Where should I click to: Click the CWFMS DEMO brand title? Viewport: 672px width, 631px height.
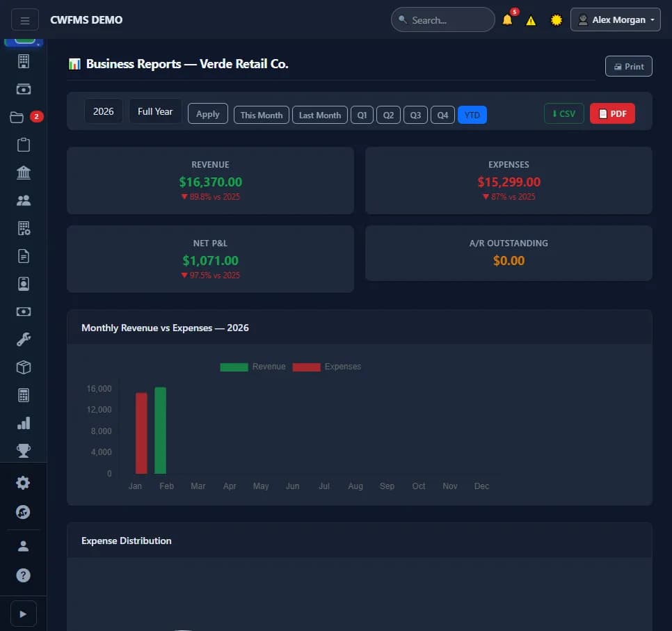click(86, 20)
